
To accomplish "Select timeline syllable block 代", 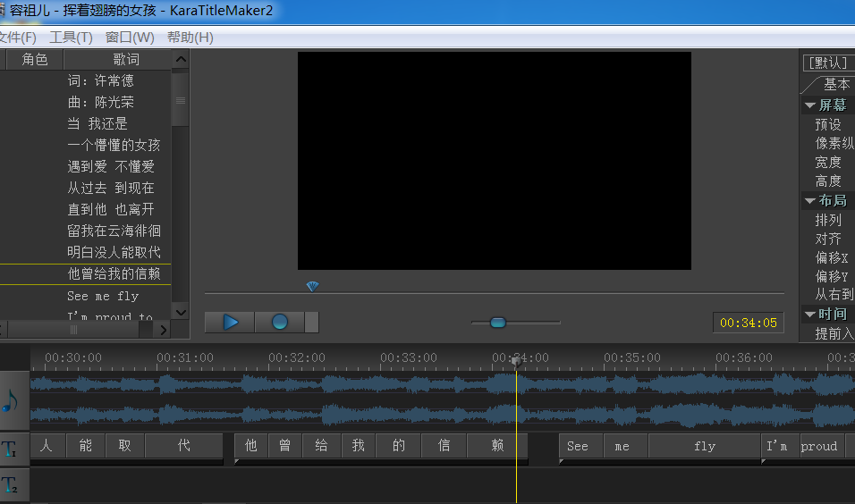I will click(184, 446).
